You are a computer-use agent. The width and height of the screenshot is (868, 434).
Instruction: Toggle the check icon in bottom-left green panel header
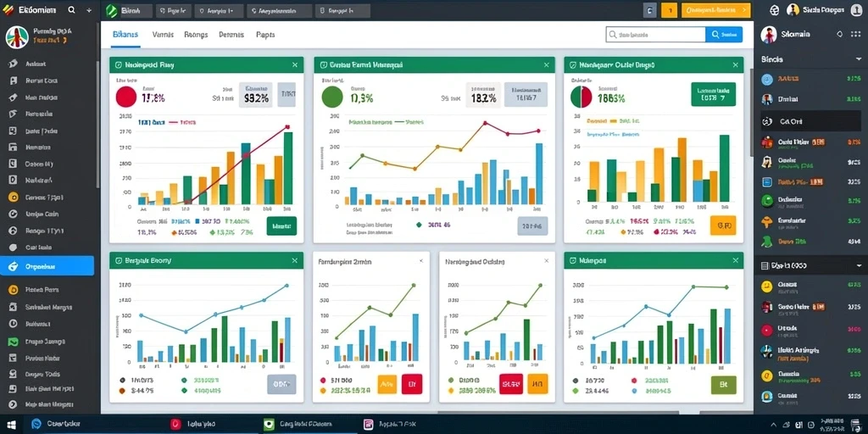(x=119, y=260)
